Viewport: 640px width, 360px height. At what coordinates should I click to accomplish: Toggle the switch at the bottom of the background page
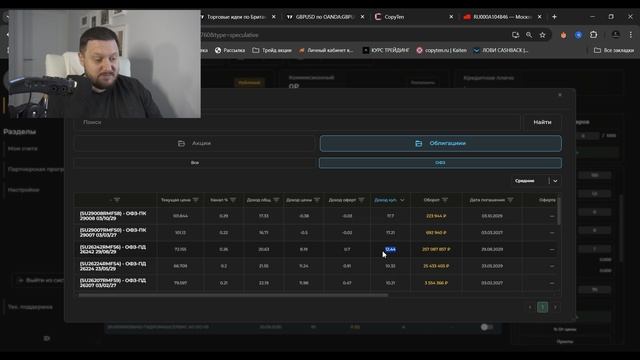click(x=486, y=327)
